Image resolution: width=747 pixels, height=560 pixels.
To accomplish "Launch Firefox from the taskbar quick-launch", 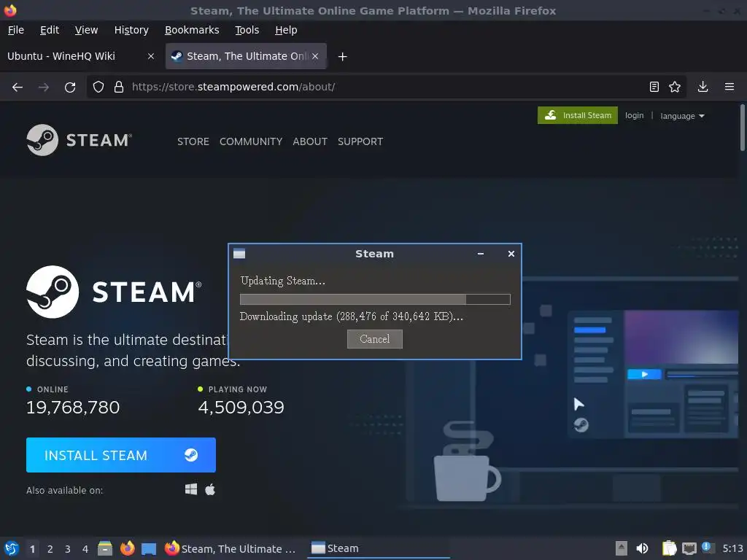I will (x=127, y=548).
